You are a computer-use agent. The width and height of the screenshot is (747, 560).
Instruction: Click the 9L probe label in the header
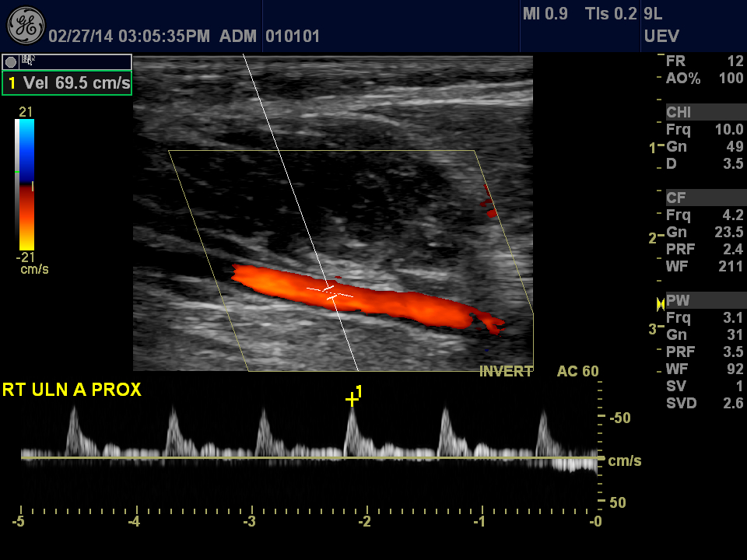[x=653, y=14]
